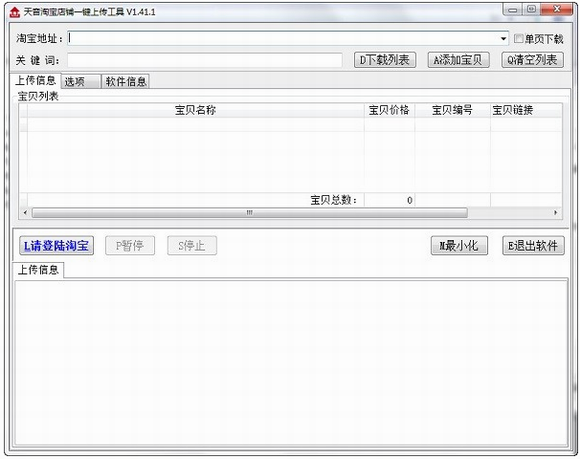This screenshot has width=580, height=459.
Task: Click the E退出软件 button
Action: [533, 246]
